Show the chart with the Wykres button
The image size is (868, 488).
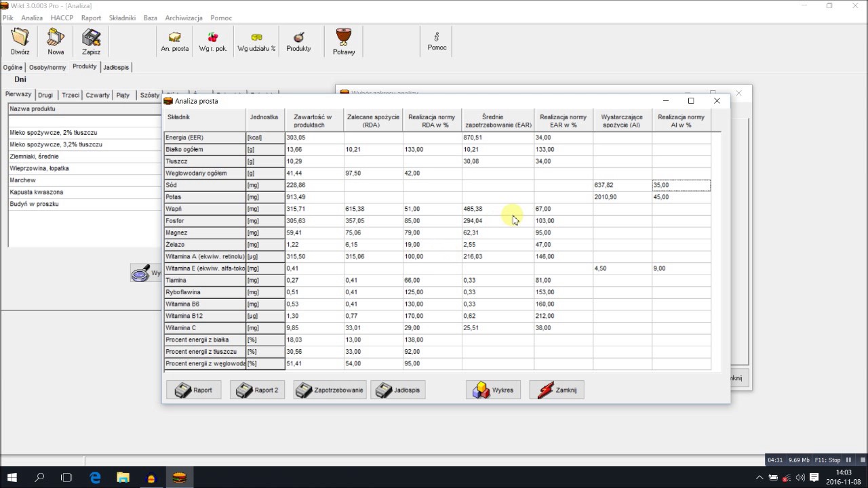tap(493, 390)
